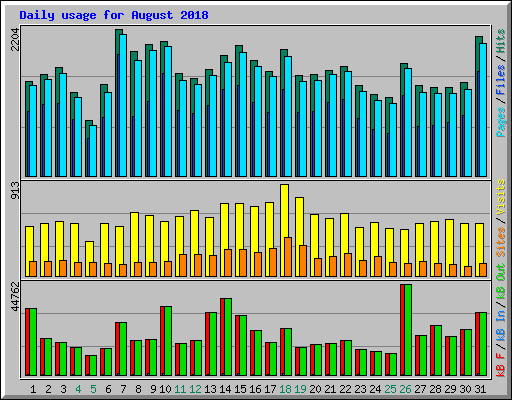The height and width of the screenshot is (400, 512).
Task: Click day label 2 on the x-axis
Action: point(48,389)
